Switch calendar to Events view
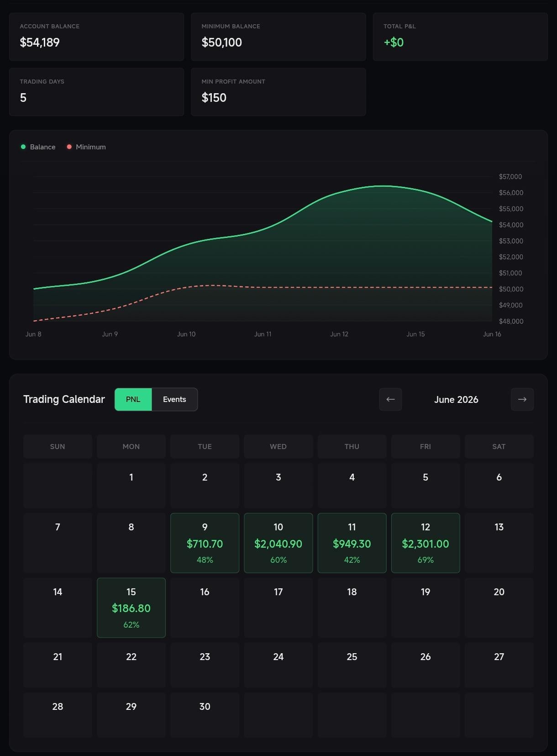The image size is (557, 756). [174, 399]
